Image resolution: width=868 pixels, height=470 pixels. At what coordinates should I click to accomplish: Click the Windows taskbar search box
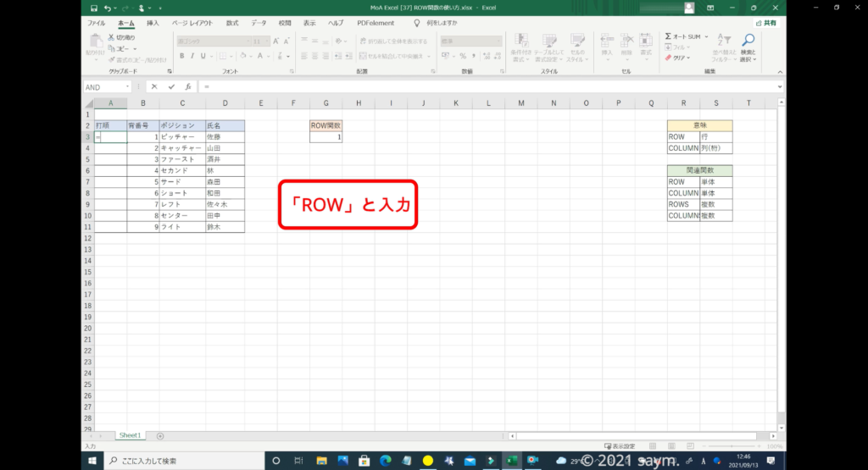click(x=178, y=460)
